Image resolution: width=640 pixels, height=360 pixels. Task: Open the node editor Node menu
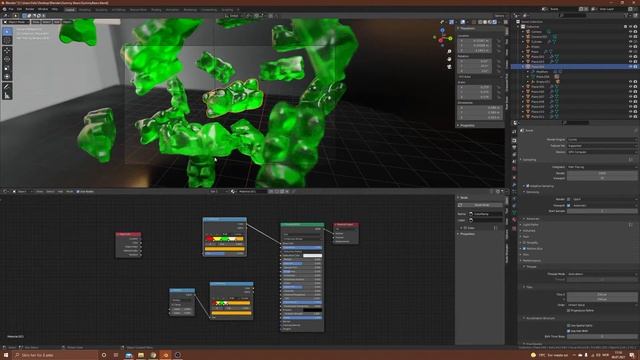(70, 191)
